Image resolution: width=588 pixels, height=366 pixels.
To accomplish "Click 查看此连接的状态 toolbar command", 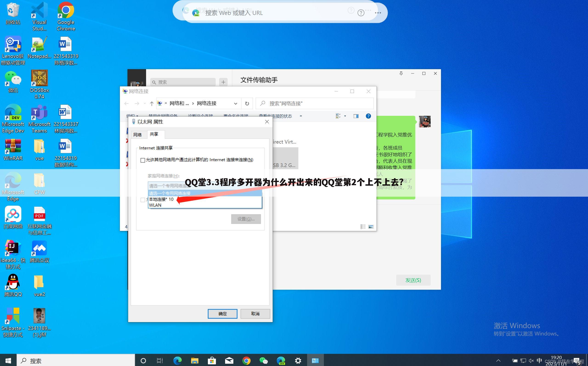I will tap(275, 116).
